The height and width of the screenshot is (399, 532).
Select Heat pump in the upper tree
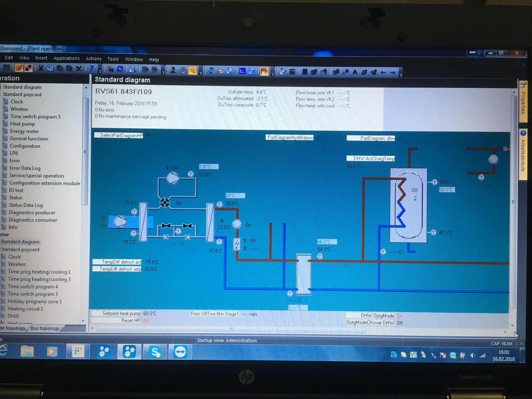23,124
